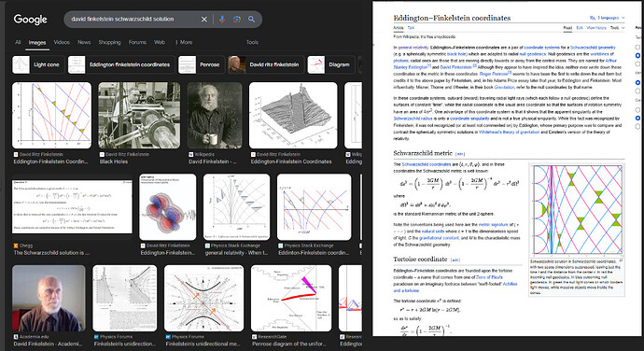Click enlarge icon on Wikipedia diagram caption
The width and height of the screenshot is (644, 351).
(621, 260)
